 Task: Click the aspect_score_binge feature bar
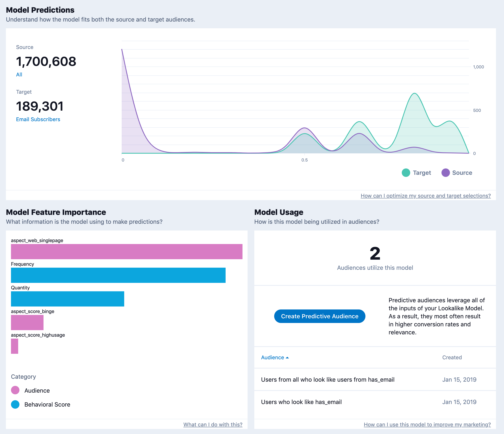(27, 322)
